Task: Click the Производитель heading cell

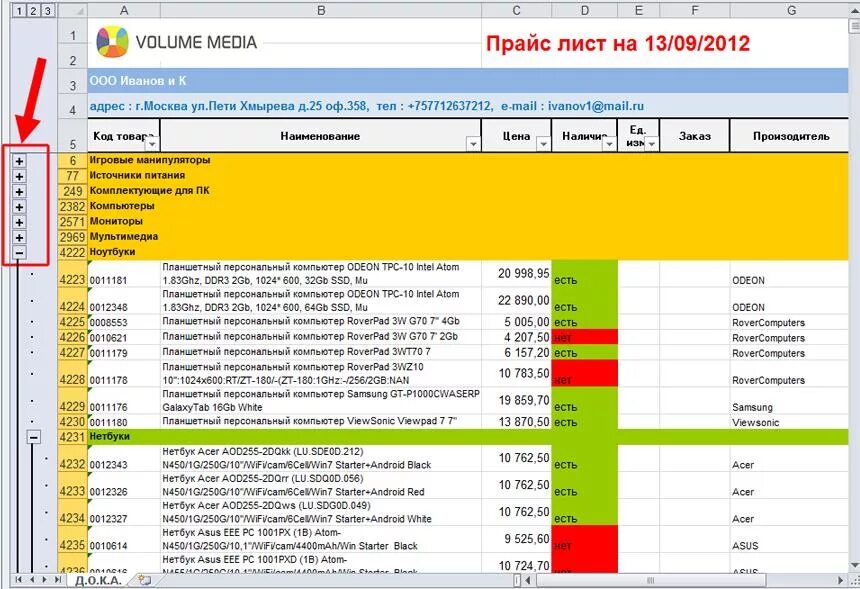Action: point(789,135)
